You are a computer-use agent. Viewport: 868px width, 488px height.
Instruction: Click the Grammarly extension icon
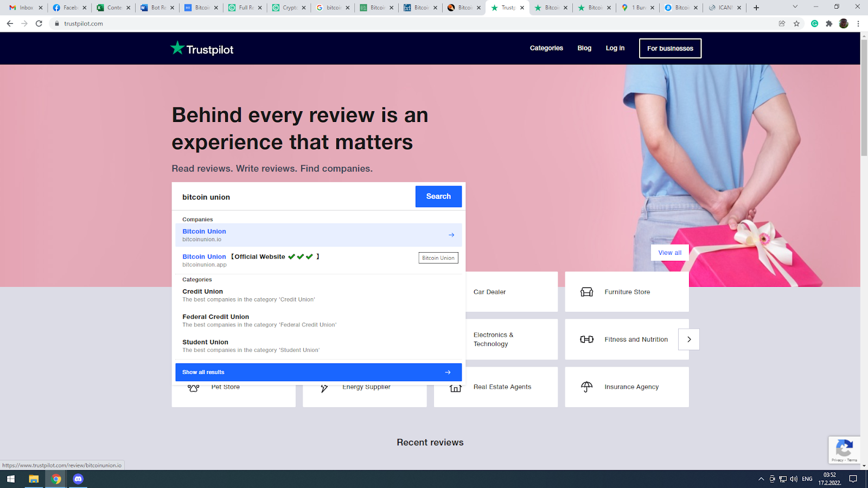(814, 23)
